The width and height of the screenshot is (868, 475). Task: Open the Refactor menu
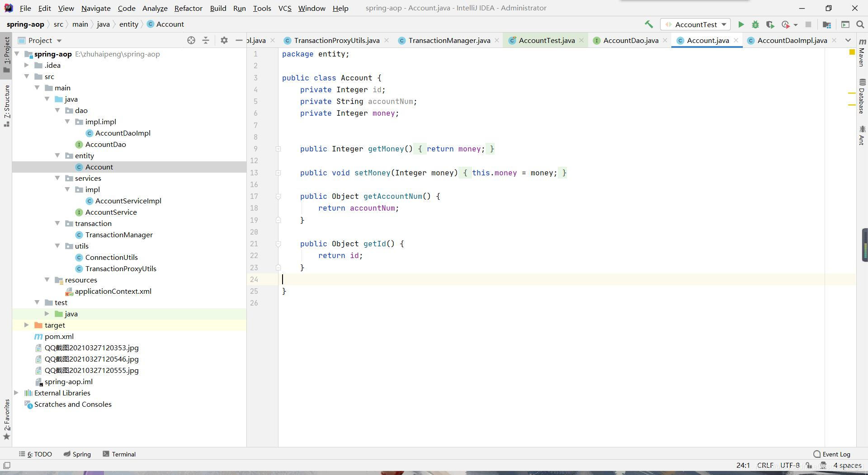pyautogui.click(x=188, y=8)
